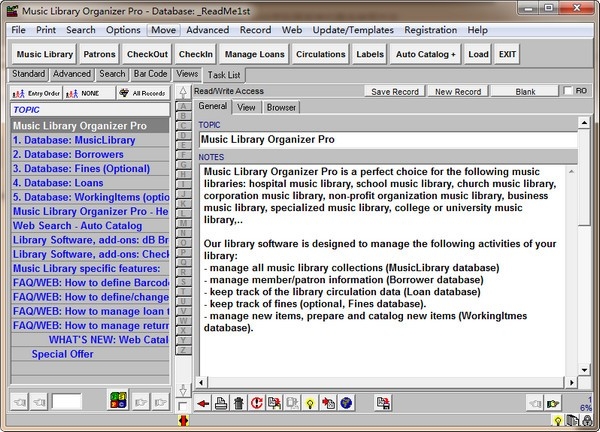The image size is (600, 432).
Task: Click the Entry Order sort icon button
Action: pyautogui.click(x=35, y=93)
